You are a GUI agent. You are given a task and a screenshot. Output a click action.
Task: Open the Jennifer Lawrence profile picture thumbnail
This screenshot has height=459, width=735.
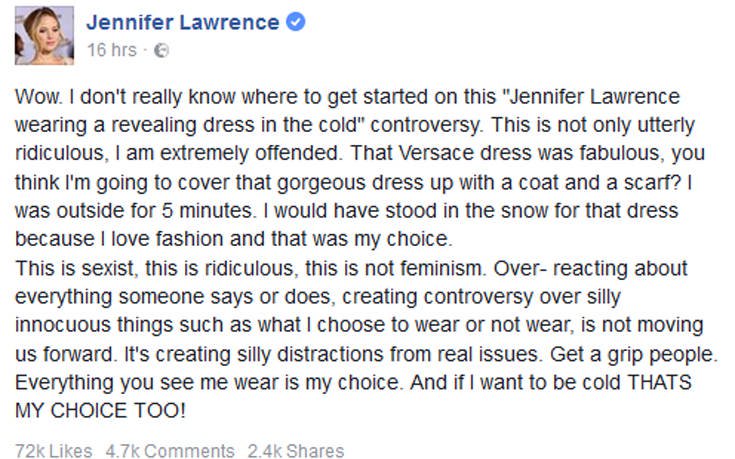[45, 35]
